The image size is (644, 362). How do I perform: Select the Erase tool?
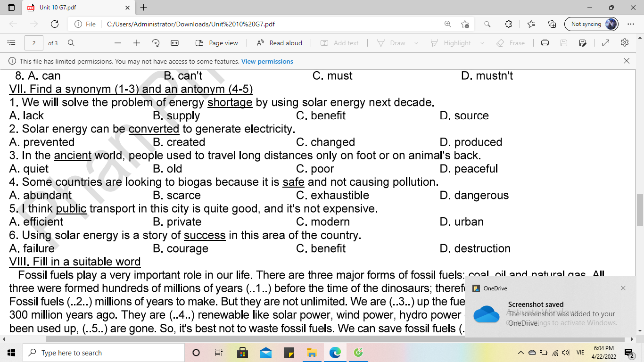tap(511, 43)
